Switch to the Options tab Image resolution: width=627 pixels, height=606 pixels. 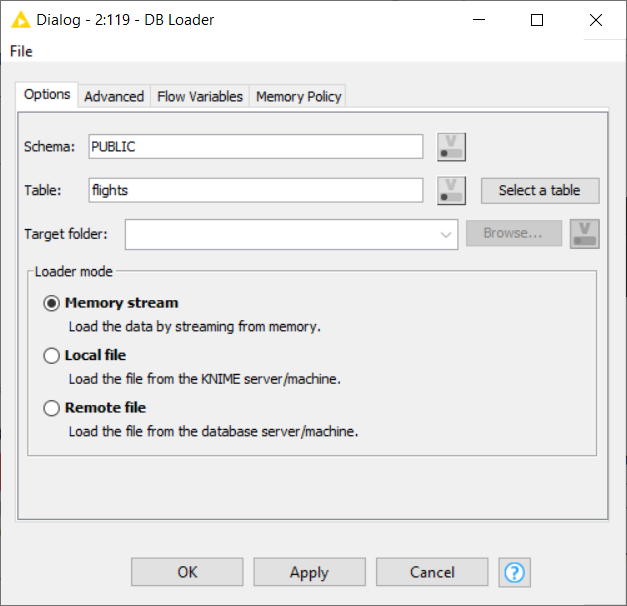coord(47,94)
